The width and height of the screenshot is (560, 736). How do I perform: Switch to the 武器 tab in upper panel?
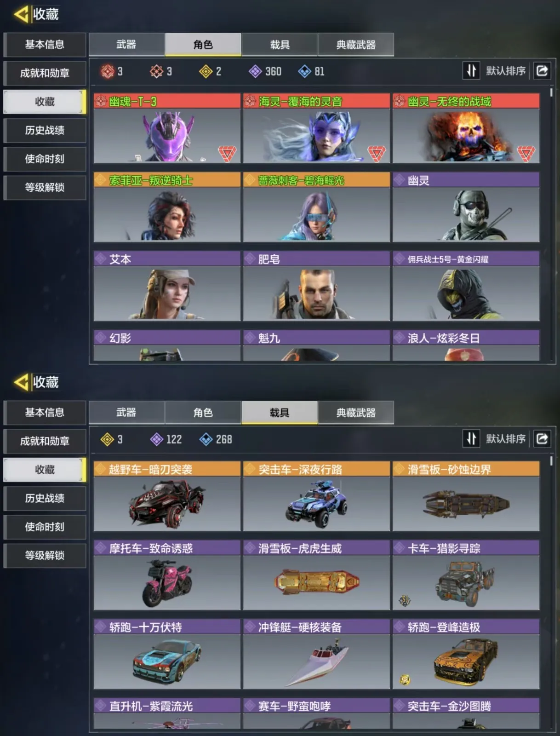[x=126, y=45]
